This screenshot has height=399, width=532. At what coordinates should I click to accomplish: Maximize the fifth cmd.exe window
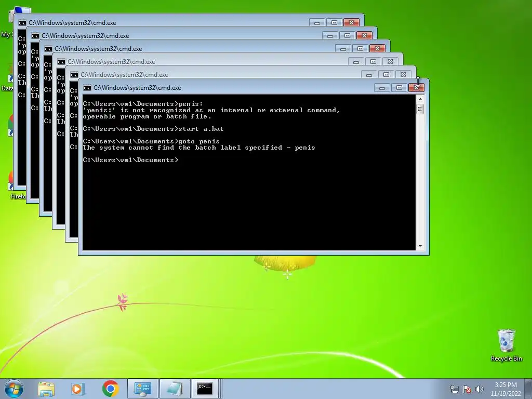[386, 75]
